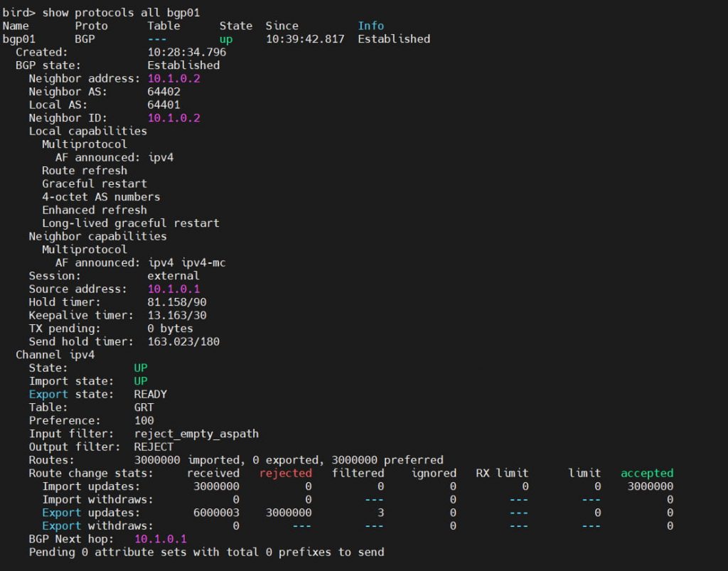Viewport: 728px width, 571px height.
Task: Click the Hold timer value 81.158/90
Action: [177, 302]
